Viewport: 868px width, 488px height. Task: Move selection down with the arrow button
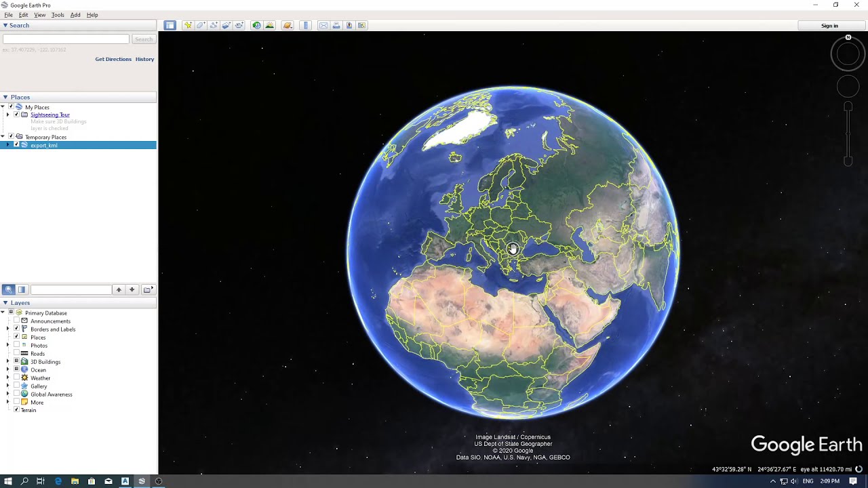pyautogui.click(x=132, y=289)
